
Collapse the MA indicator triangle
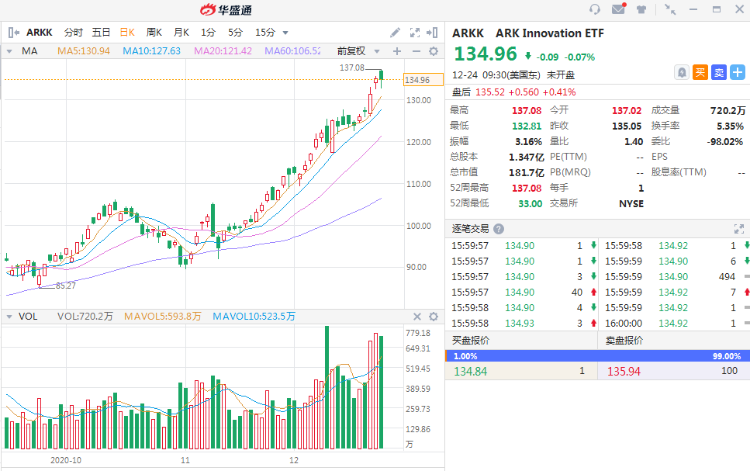[9, 51]
